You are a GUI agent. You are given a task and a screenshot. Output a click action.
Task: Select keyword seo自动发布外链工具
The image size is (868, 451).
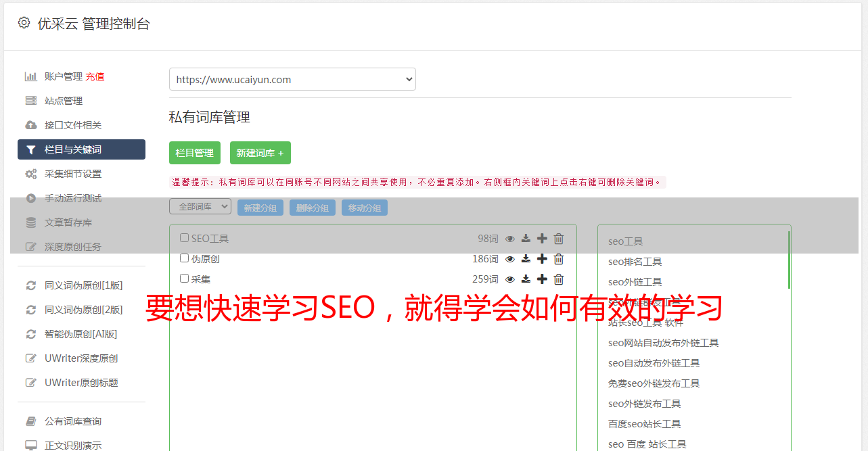[654, 363]
